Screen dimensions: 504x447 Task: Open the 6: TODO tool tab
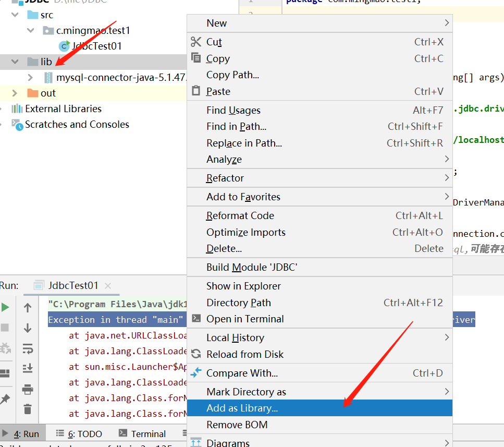pyautogui.click(x=79, y=434)
